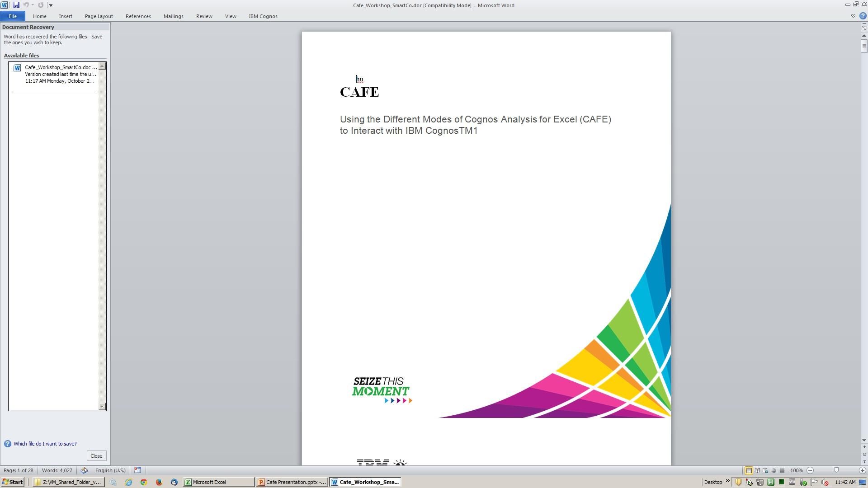The image size is (868, 488).
Task: Click the Previous Page double-arrow button
Action: coord(864,447)
